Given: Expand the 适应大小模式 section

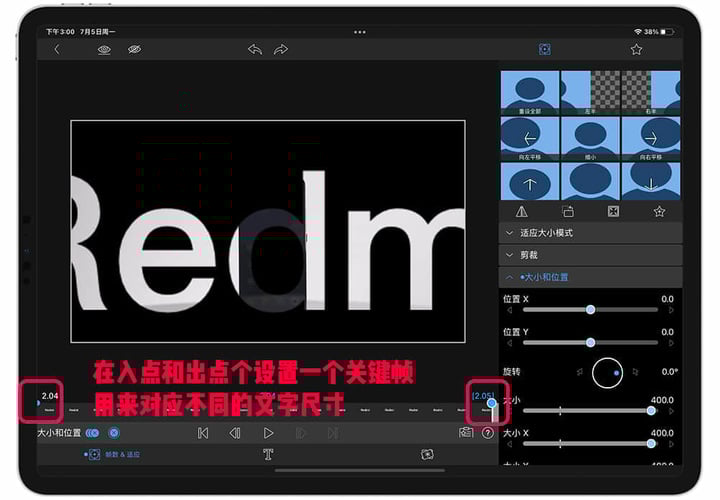Looking at the screenshot, I should click(591, 233).
